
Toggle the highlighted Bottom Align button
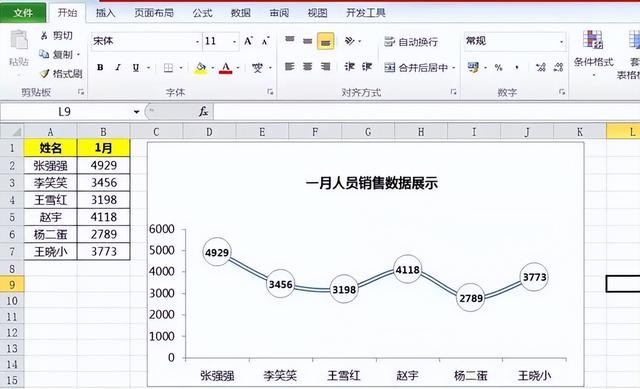[325, 41]
